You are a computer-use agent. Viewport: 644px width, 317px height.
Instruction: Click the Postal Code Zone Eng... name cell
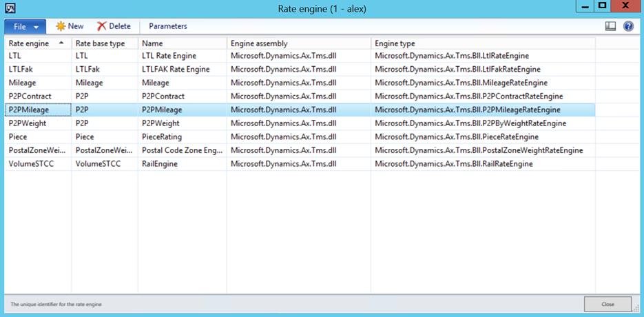(x=183, y=150)
